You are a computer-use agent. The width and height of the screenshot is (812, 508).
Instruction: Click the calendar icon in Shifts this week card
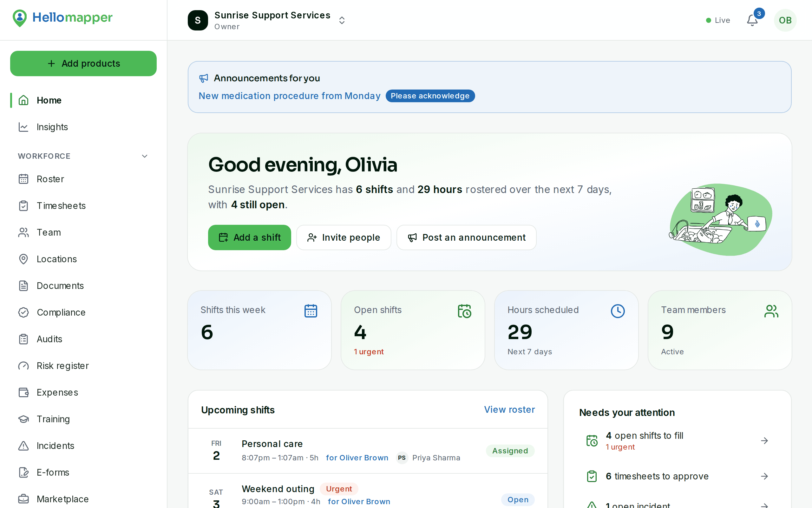coord(311,311)
